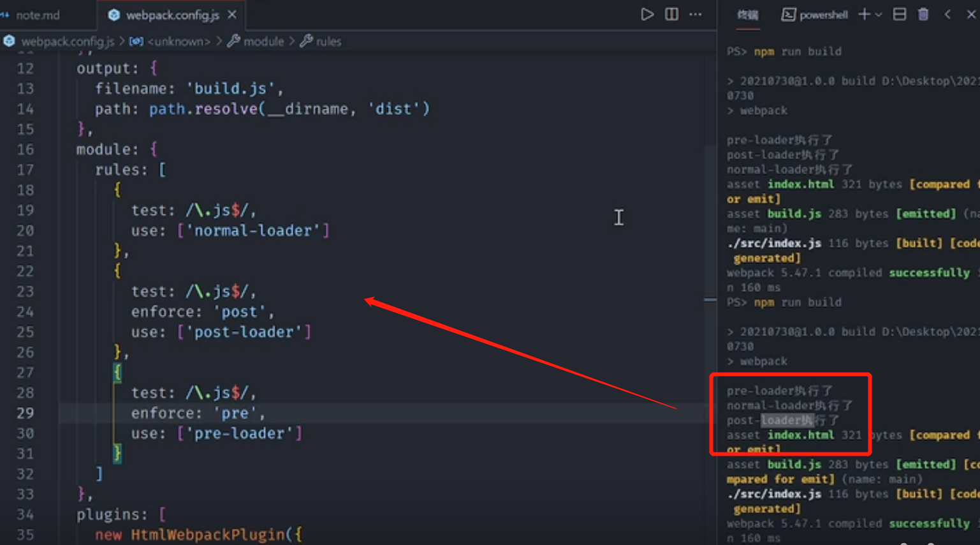980x545 pixels.
Task: Add a new terminal with plus icon
Action: click(864, 15)
